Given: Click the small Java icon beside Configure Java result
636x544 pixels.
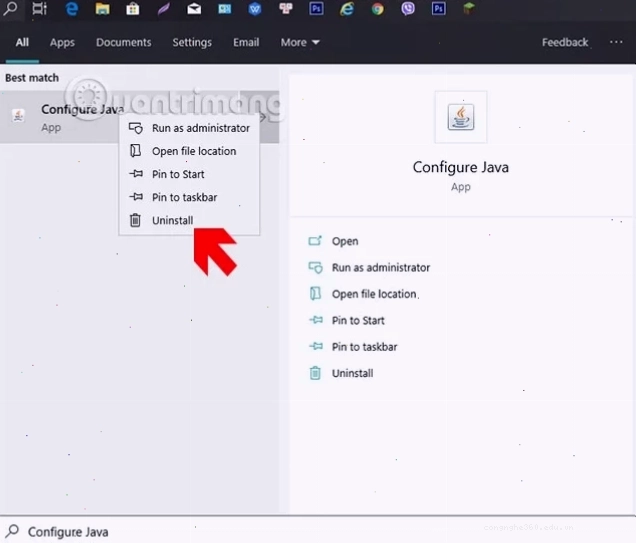Looking at the screenshot, I should [18, 116].
